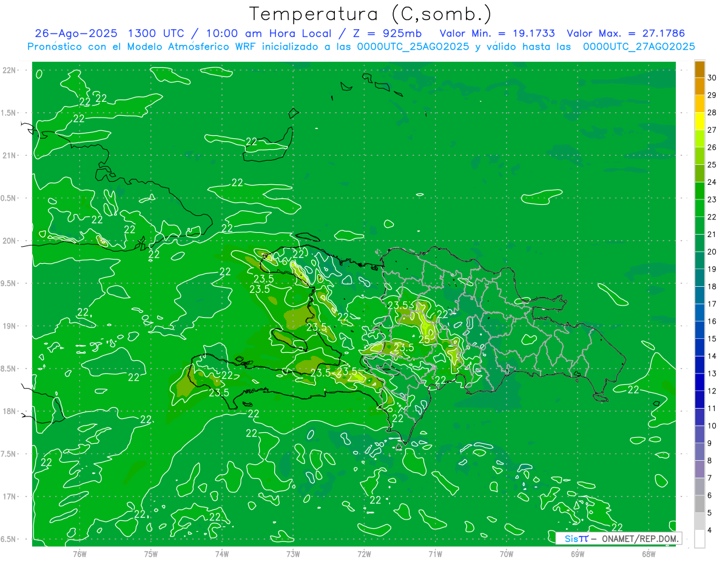
Task: Click legend value 30
Action: click(x=712, y=78)
